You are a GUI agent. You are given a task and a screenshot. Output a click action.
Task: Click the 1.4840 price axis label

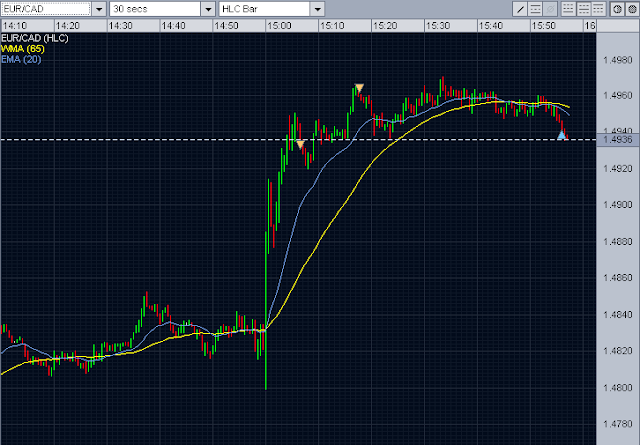pyautogui.click(x=618, y=314)
